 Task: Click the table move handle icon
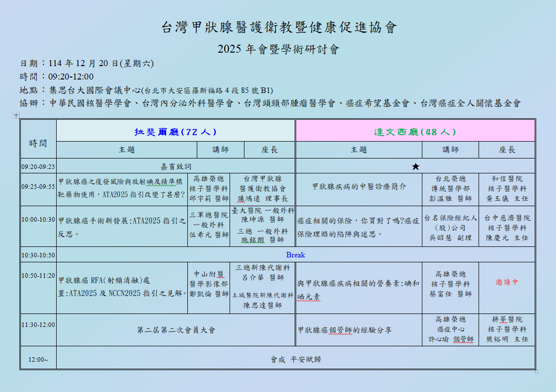[16, 115]
